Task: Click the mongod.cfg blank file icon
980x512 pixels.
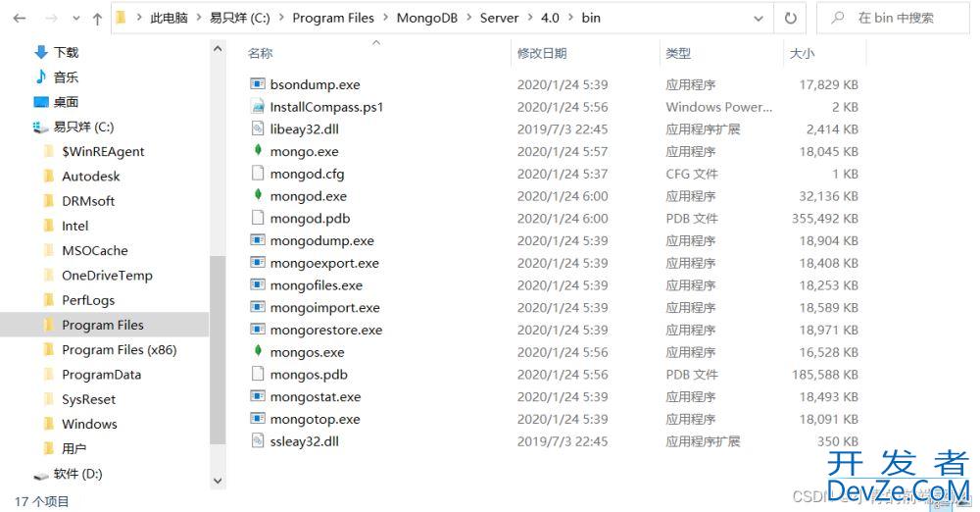Action: coord(258,174)
